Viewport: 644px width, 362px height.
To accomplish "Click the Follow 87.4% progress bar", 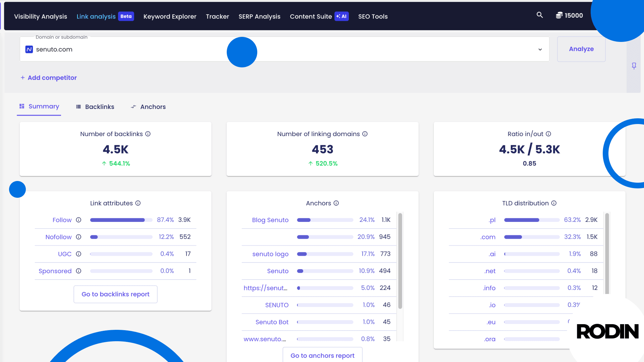I will point(121,220).
